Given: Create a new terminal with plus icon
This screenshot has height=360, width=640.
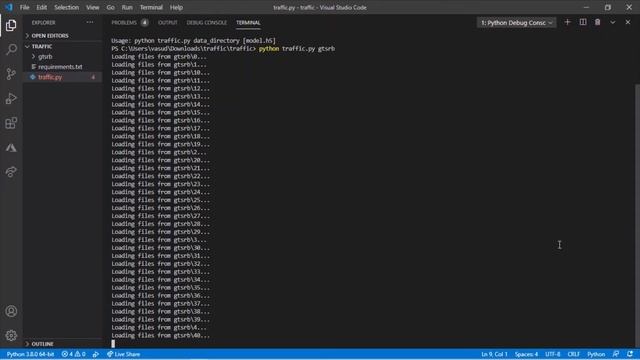Looking at the screenshot, I should (x=567, y=22).
